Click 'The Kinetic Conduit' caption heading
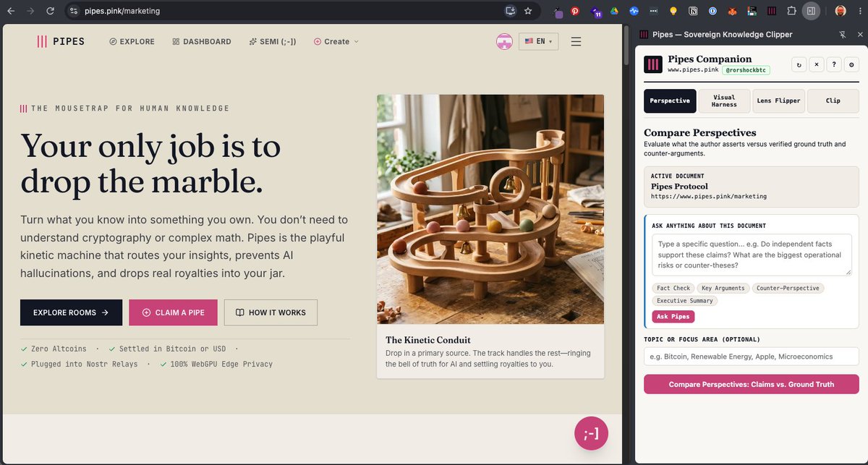 (428, 340)
